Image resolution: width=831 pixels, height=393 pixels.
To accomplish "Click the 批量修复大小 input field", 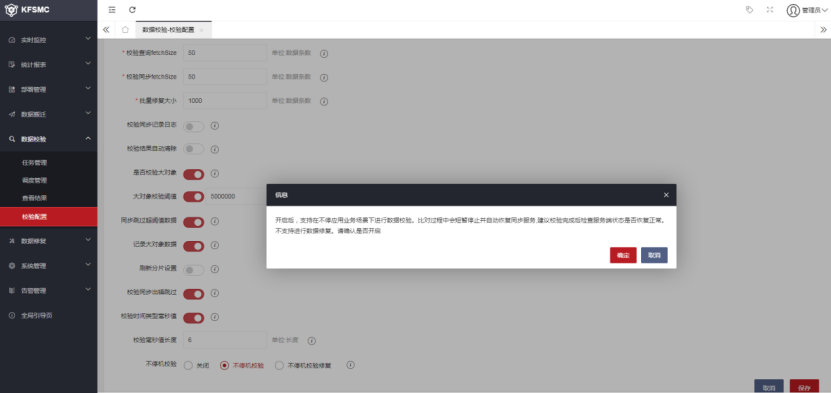I will point(225,101).
